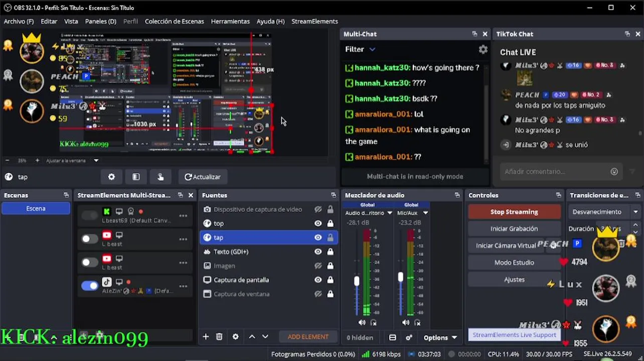The width and height of the screenshot is (644, 361).
Task: Open source properties gear in Fuentes toolbar
Action: 235,336
